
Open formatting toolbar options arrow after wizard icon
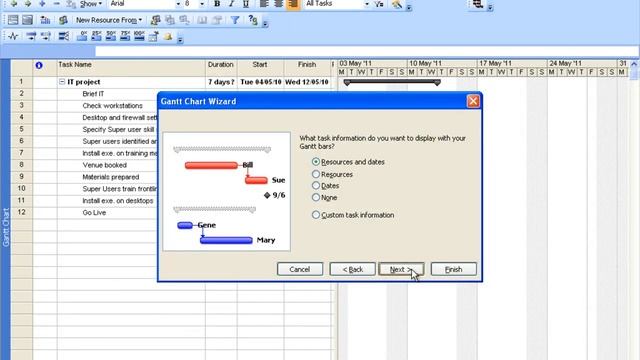click(x=409, y=7)
